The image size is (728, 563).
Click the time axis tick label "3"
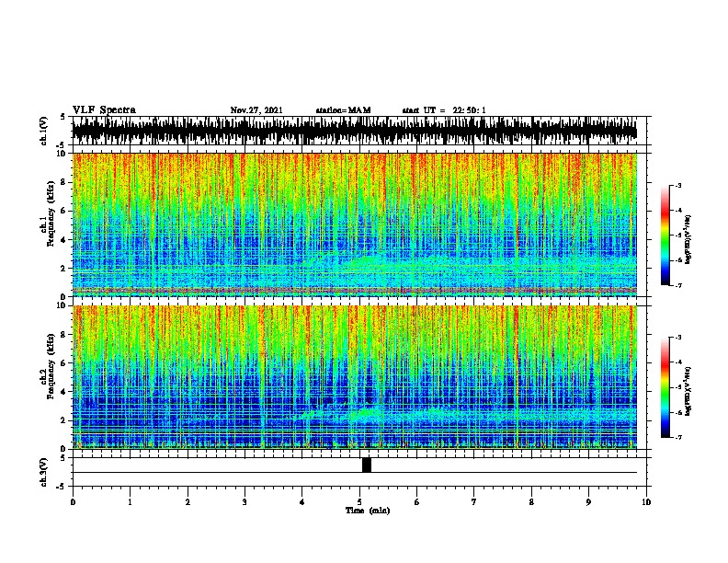point(245,501)
